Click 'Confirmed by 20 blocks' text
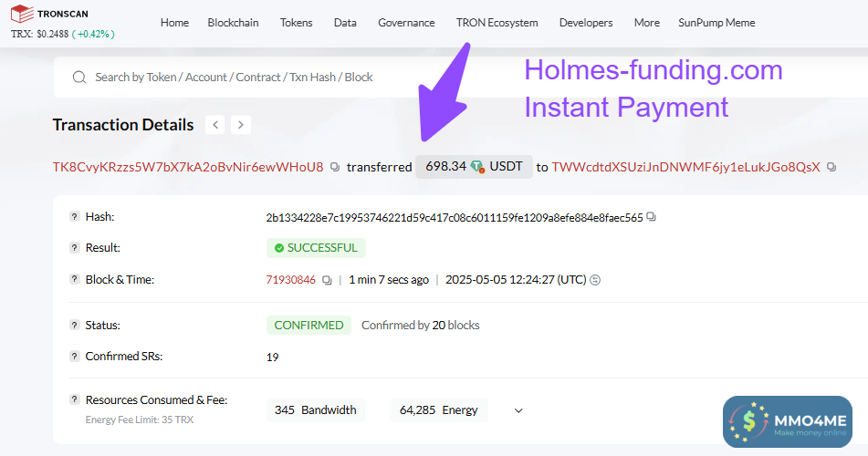 click(421, 326)
